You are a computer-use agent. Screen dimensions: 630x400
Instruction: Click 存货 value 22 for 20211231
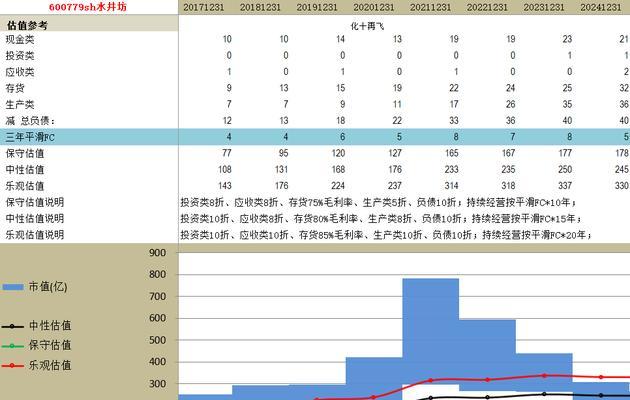click(x=454, y=88)
